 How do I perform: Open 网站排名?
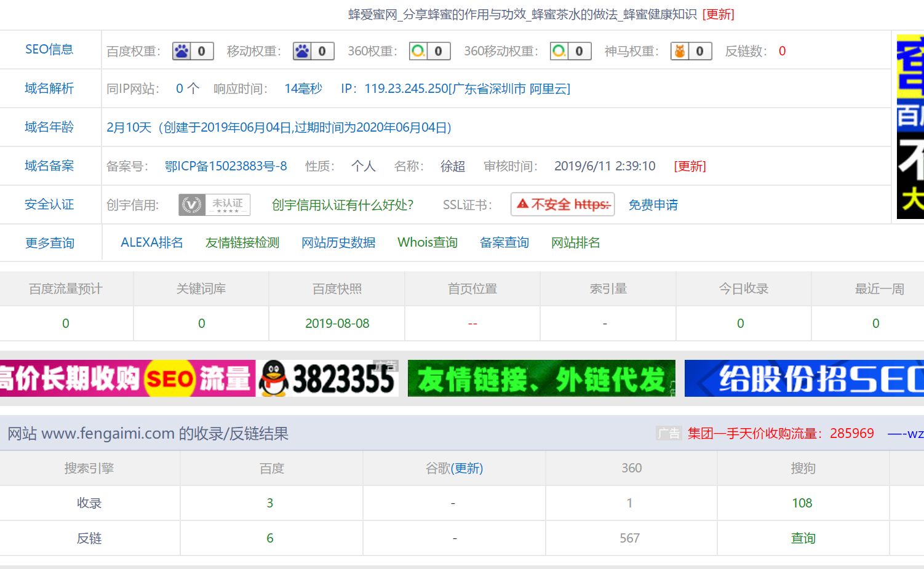coord(576,242)
